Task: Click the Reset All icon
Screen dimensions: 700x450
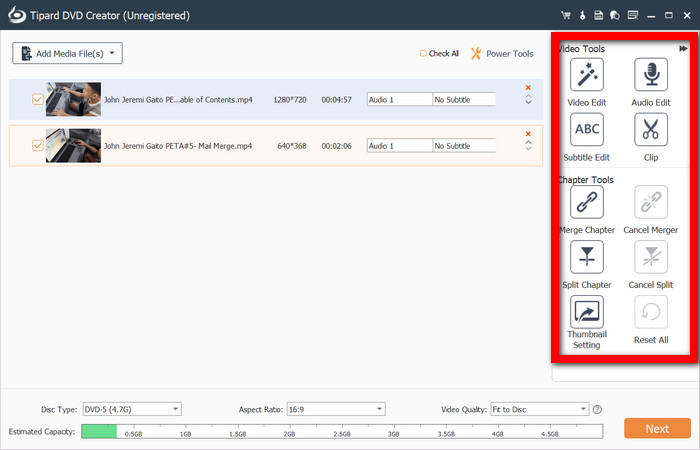Action: pos(651,312)
